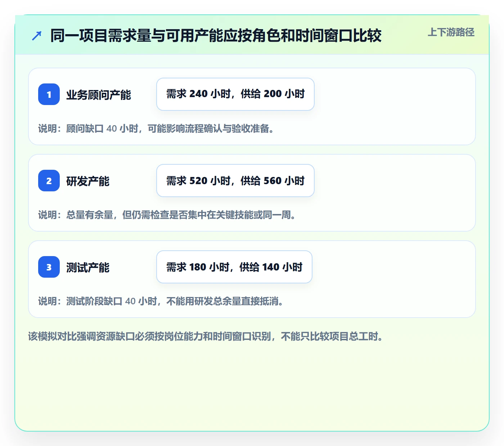Click the number 3 step badge
504x446 pixels.
(x=49, y=267)
